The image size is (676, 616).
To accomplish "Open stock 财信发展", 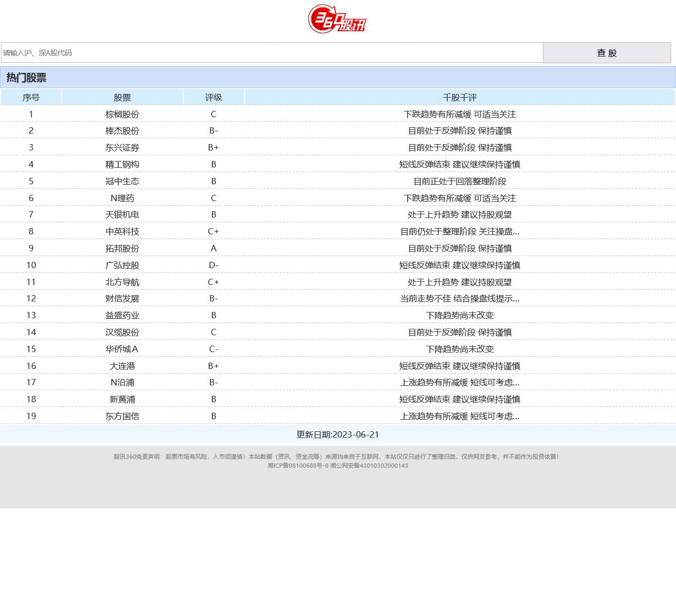I will click(x=122, y=298).
